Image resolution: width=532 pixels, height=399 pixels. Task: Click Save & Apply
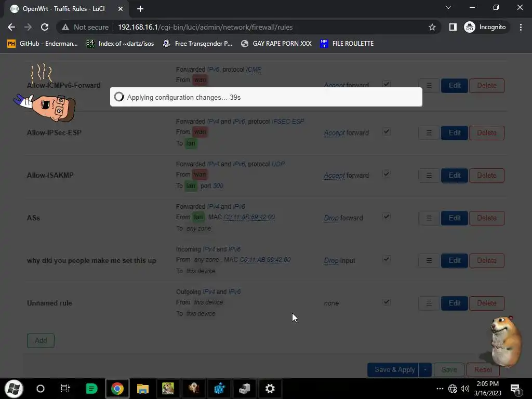[x=394, y=370]
